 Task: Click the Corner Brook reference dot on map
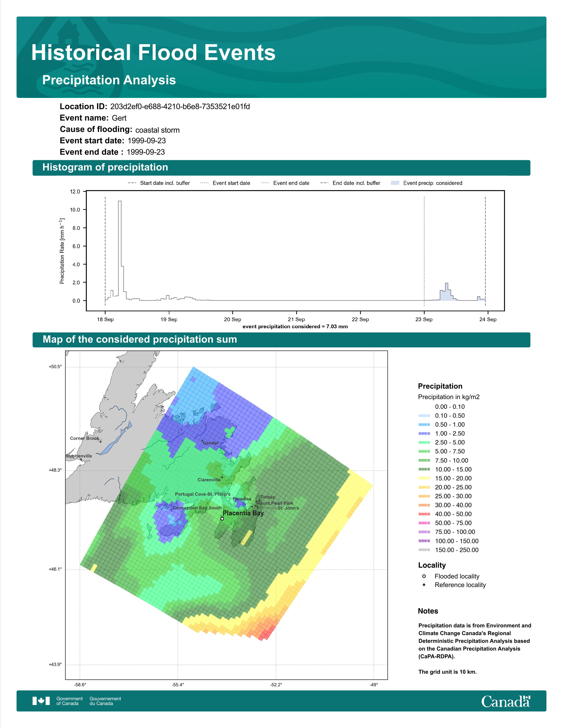[100, 442]
